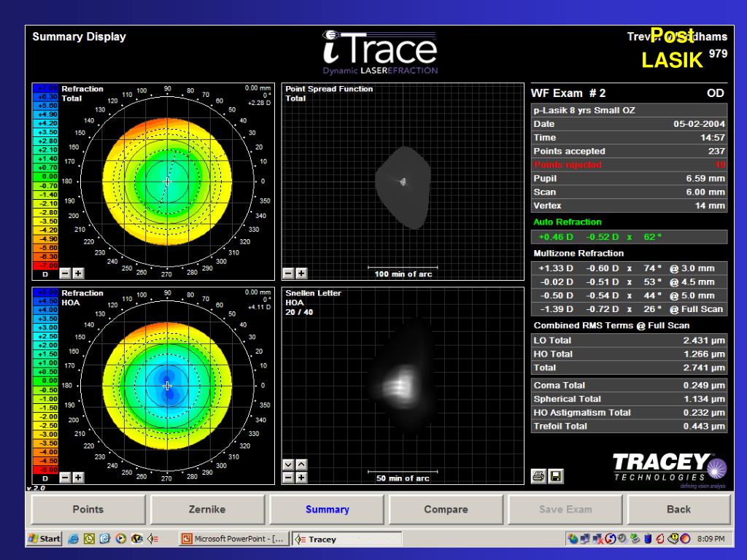
Task: Select the Multizone row @ 3.0 mm
Action: click(x=630, y=268)
